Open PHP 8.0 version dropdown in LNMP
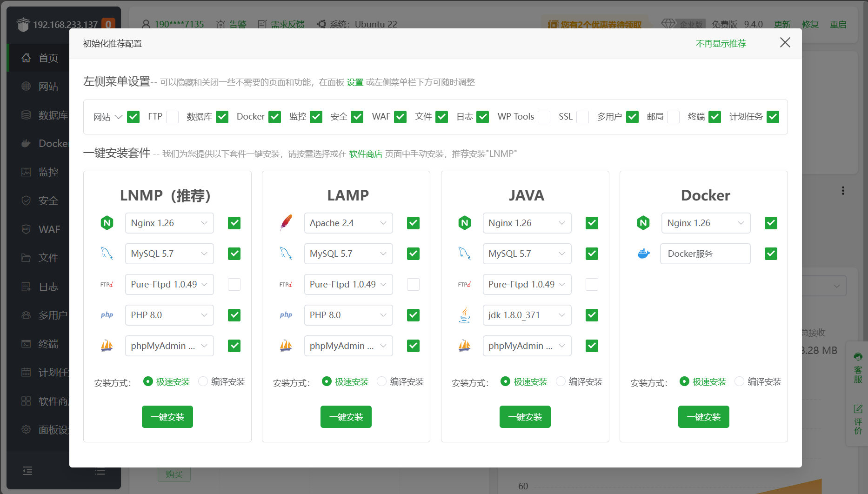Viewport: 868px width, 494px height. (x=169, y=315)
